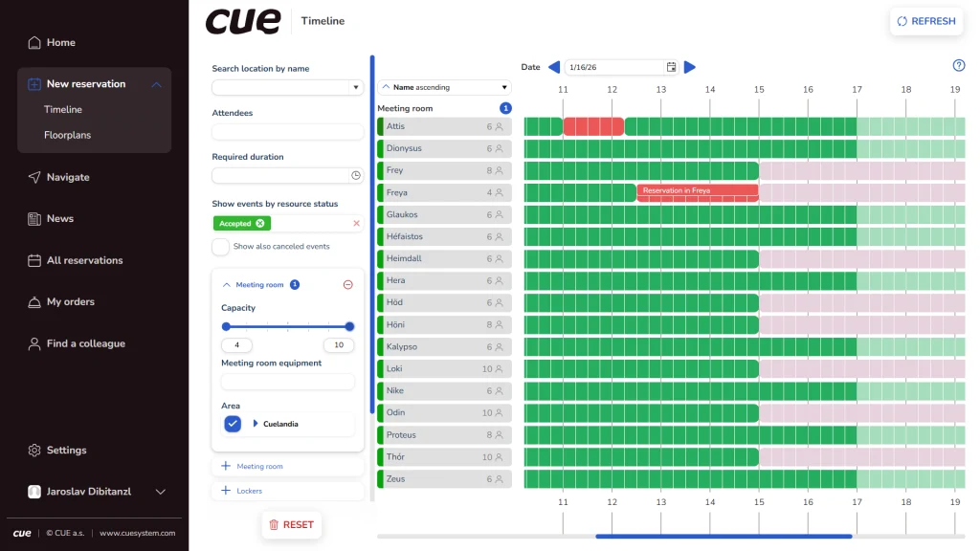Click the clock icon in Required duration
Image resolution: width=980 pixels, height=551 pixels.
click(x=356, y=176)
